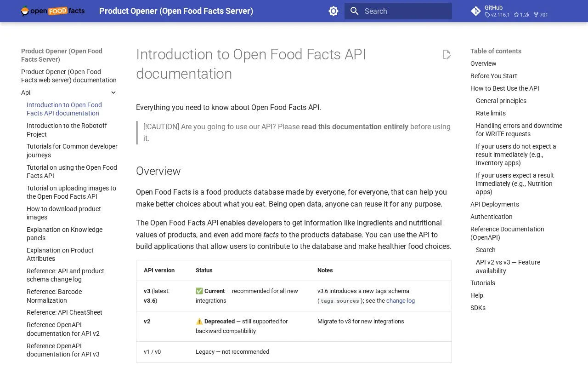Go to Search entry under Reference Documentation
Image resolution: width=588 pixels, height=368 pixels.
click(x=486, y=250)
